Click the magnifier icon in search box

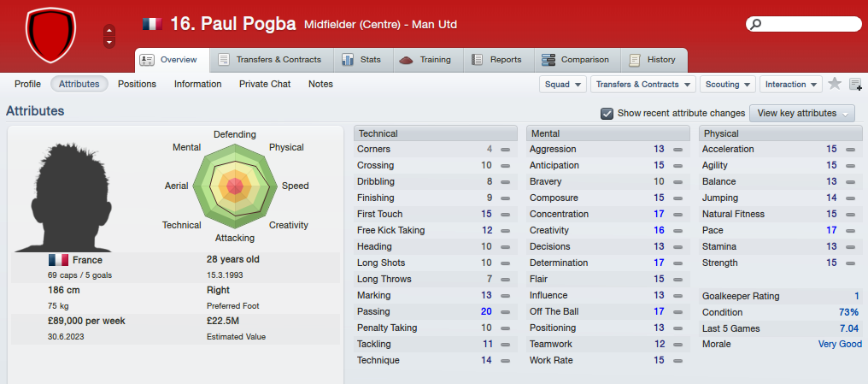click(755, 24)
